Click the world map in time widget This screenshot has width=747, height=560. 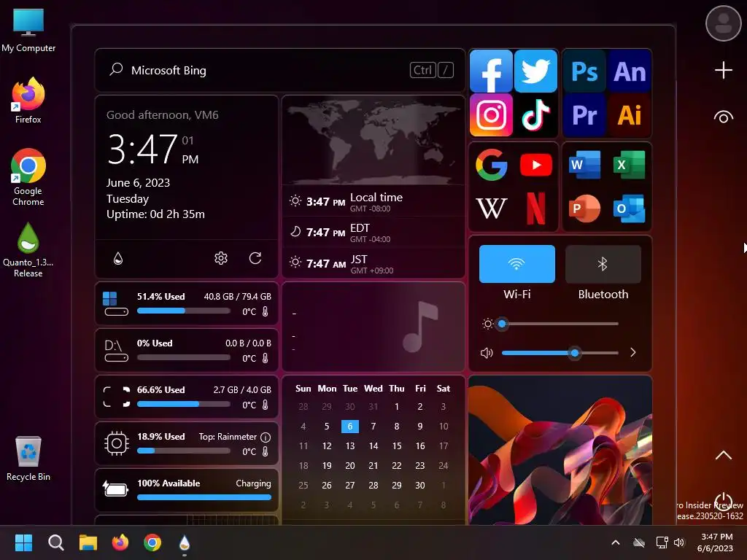coord(373,141)
